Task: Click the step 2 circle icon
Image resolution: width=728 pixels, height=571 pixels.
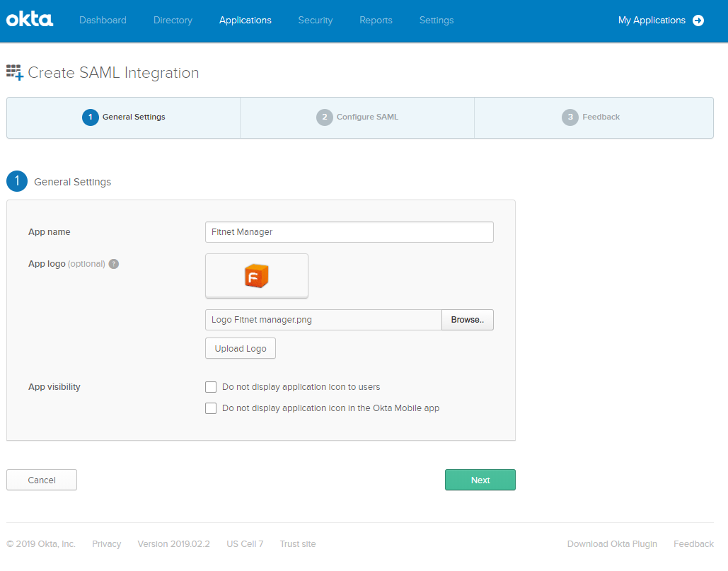Action: pyautogui.click(x=324, y=117)
